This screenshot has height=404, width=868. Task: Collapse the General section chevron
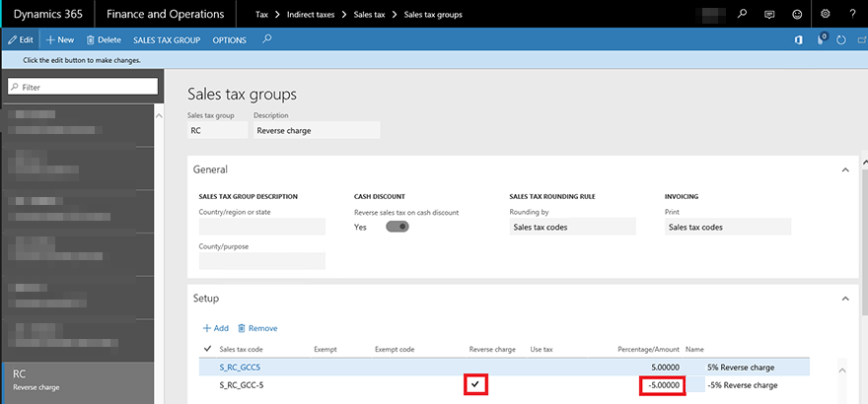pyautogui.click(x=845, y=169)
